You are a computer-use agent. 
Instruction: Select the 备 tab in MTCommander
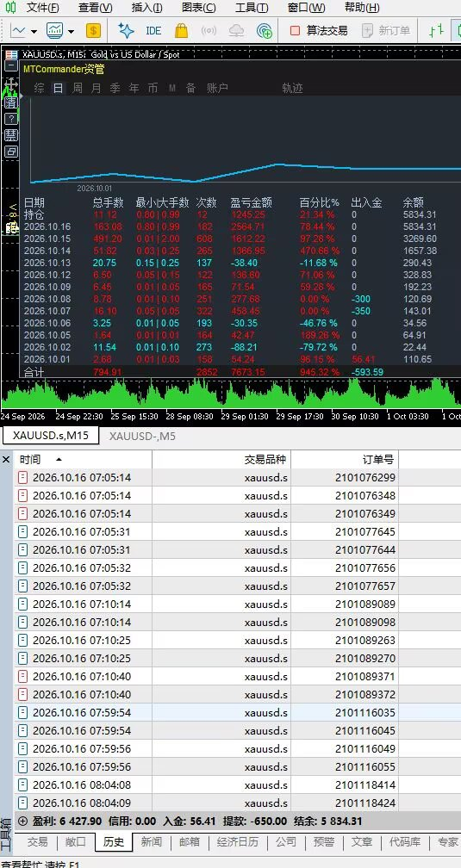point(190,88)
